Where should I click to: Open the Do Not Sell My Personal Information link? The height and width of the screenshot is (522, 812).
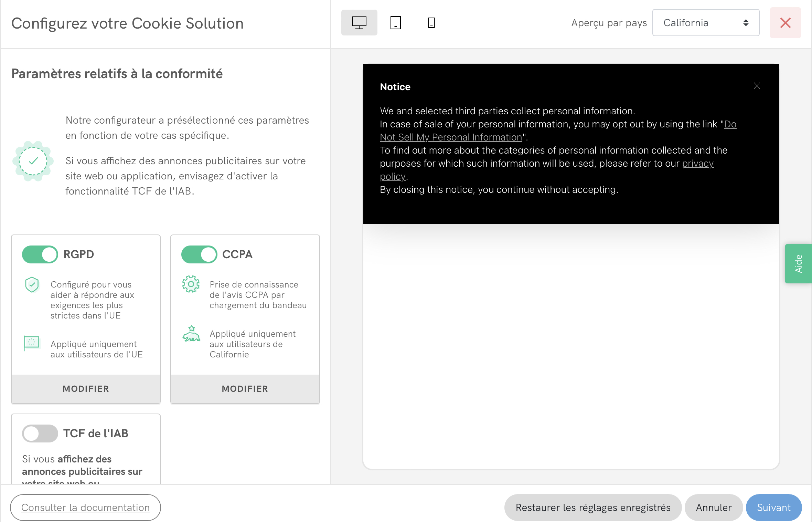451,137
